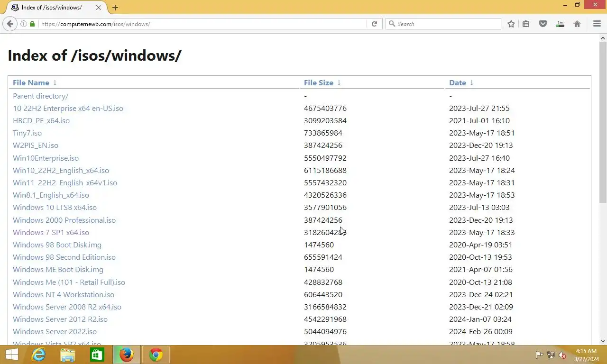Select date 2024-Feb-26 00:09

pyautogui.click(x=481, y=331)
